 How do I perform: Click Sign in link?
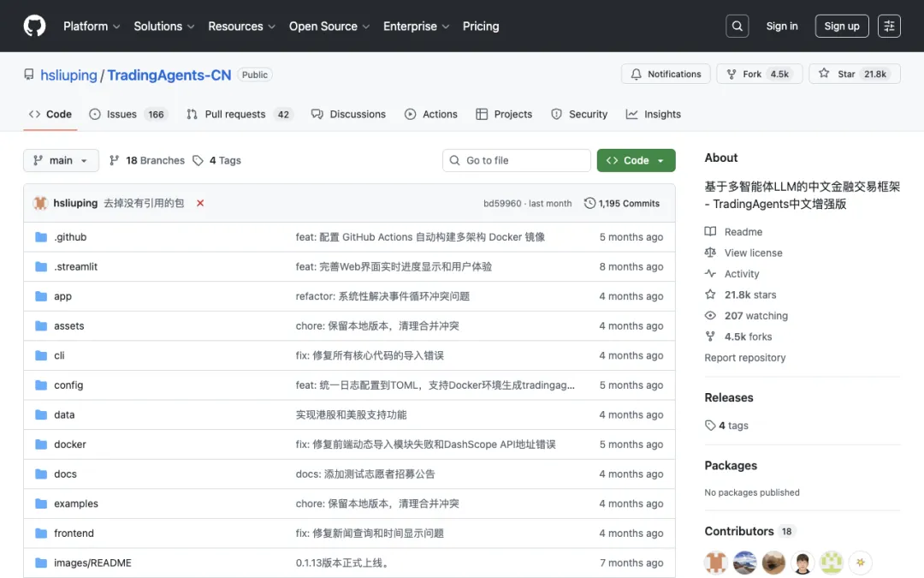(781, 26)
